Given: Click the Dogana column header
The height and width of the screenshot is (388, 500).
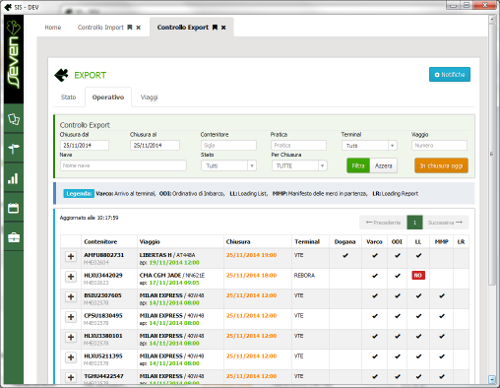Looking at the screenshot, I should (x=345, y=242).
